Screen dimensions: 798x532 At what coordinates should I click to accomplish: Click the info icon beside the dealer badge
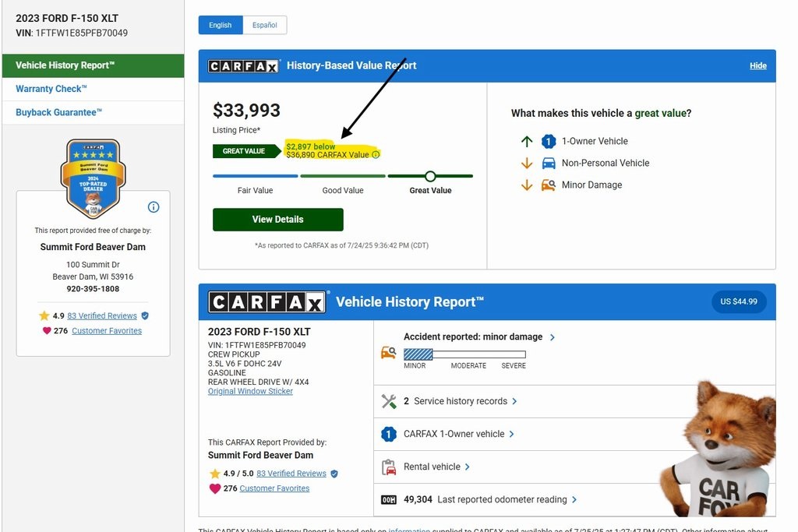point(154,207)
